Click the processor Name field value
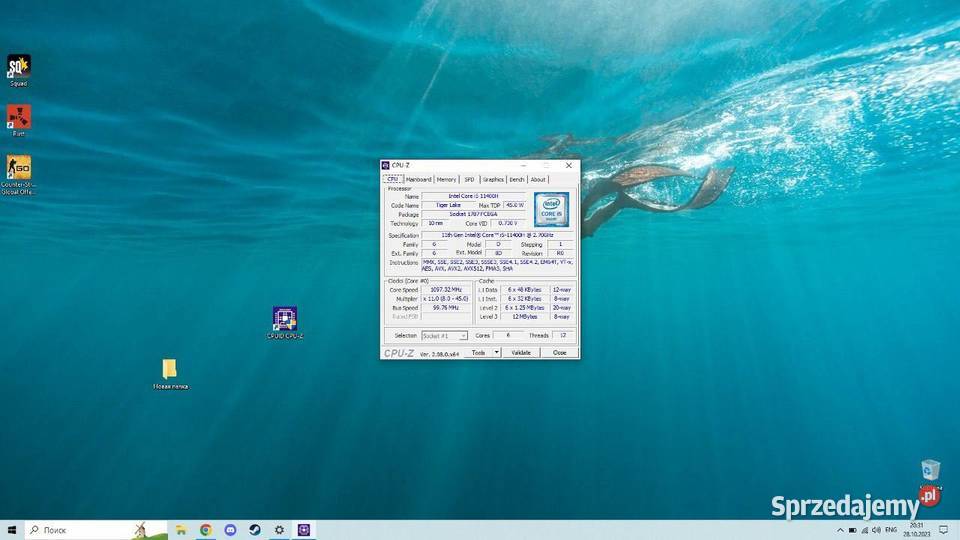 pyautogui.click(x=473, y=196)
